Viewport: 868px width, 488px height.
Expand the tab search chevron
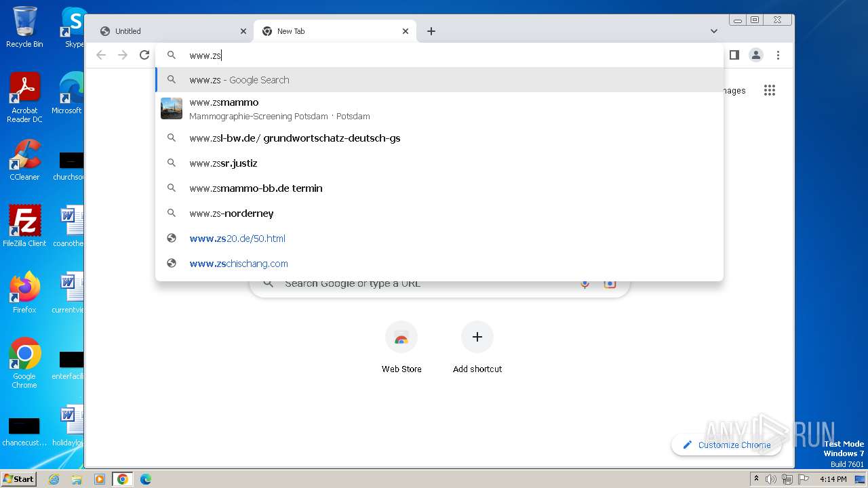pos(713,31)
